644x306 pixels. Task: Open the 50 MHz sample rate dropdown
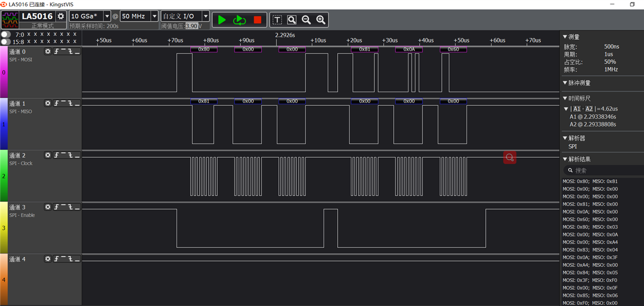(154, 16)
